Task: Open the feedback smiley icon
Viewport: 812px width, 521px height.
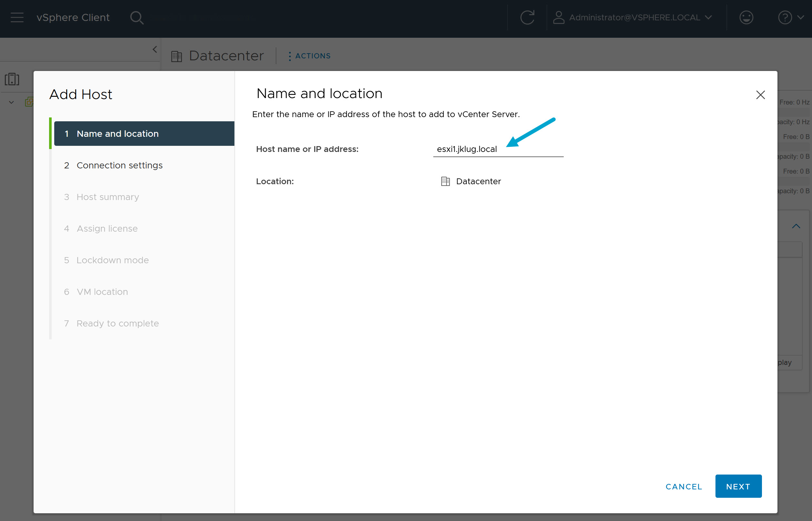Action: click(746, 17)
